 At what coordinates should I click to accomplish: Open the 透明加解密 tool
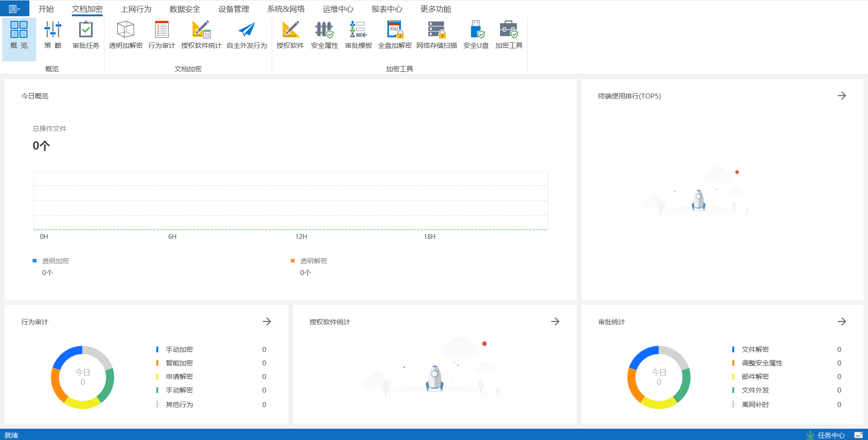(x=126, y=35)
